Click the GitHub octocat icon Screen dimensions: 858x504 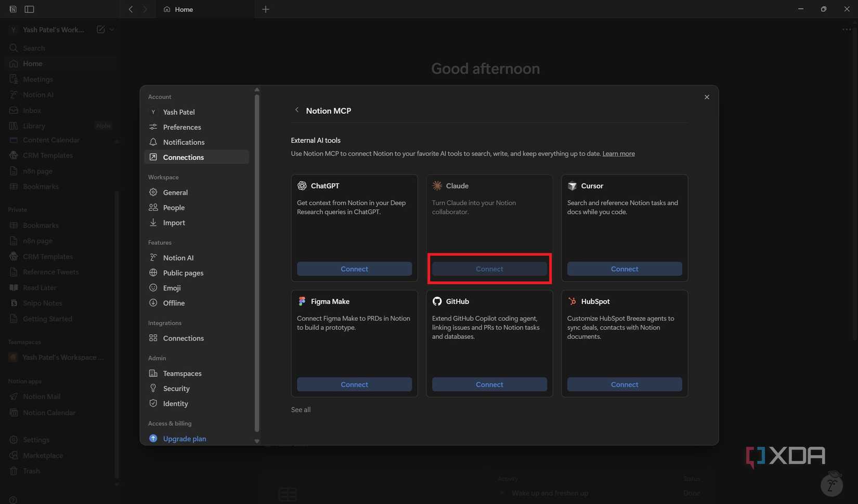point(437,301)
